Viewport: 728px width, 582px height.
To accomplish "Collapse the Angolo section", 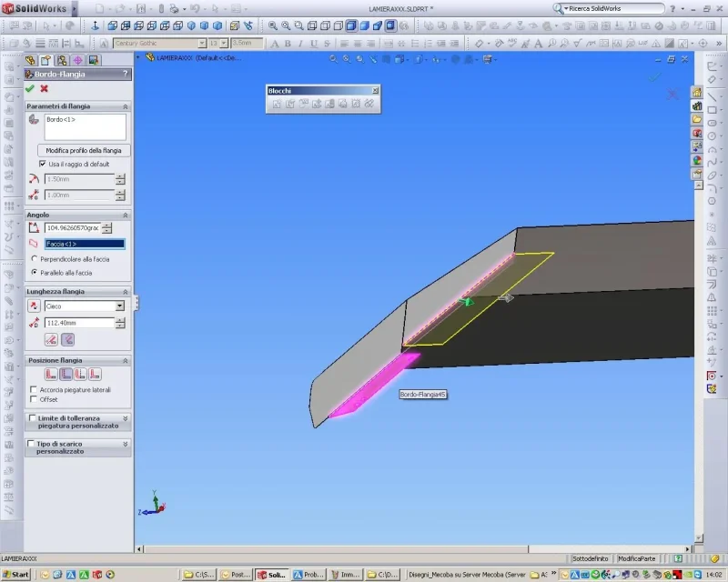I will (126, 215).
